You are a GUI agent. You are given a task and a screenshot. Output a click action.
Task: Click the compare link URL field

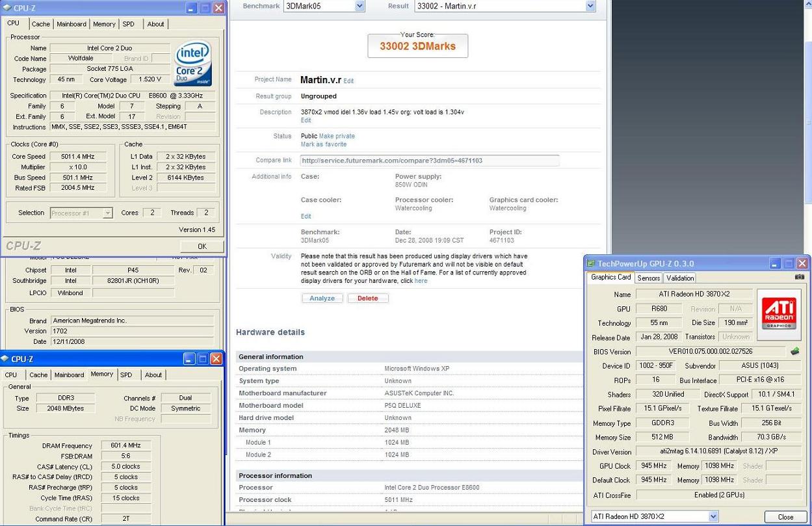point(429,161)
